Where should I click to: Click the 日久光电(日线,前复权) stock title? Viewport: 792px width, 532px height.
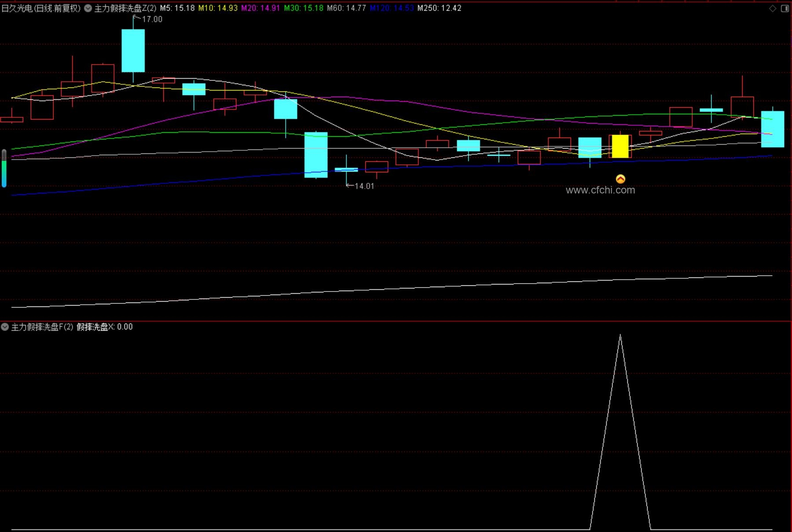click(41, 8)
